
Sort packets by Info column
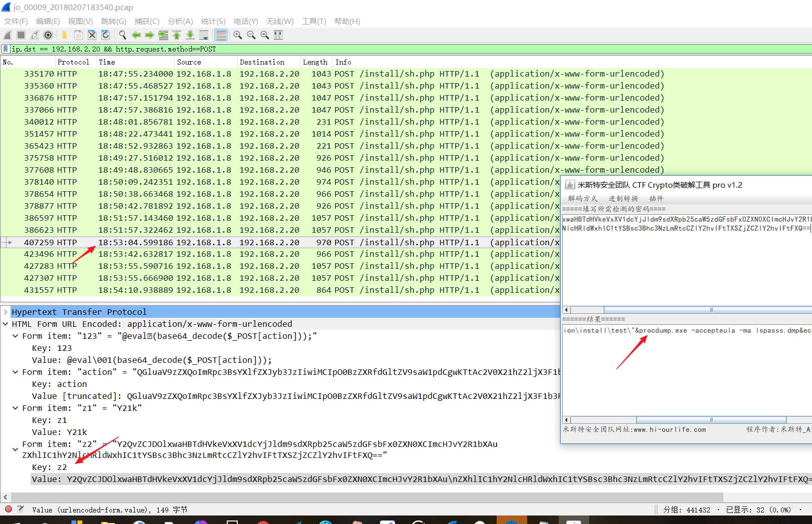click(x=572, y=62)
